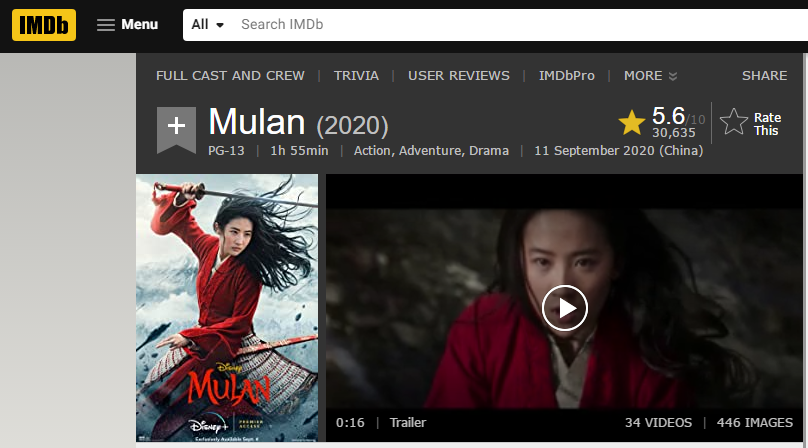808x448 pixels.
Task: Open the Mulan movie poster
Action: click(227, 308)
